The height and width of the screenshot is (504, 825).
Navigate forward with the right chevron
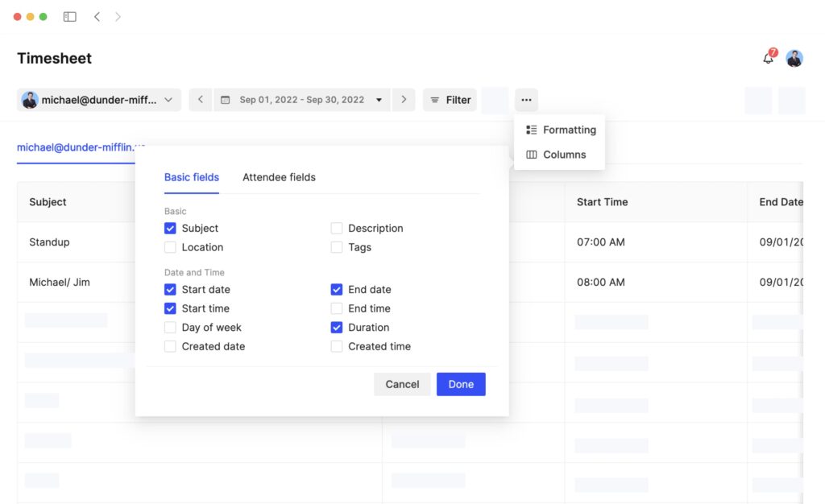[x=118, y=16]
